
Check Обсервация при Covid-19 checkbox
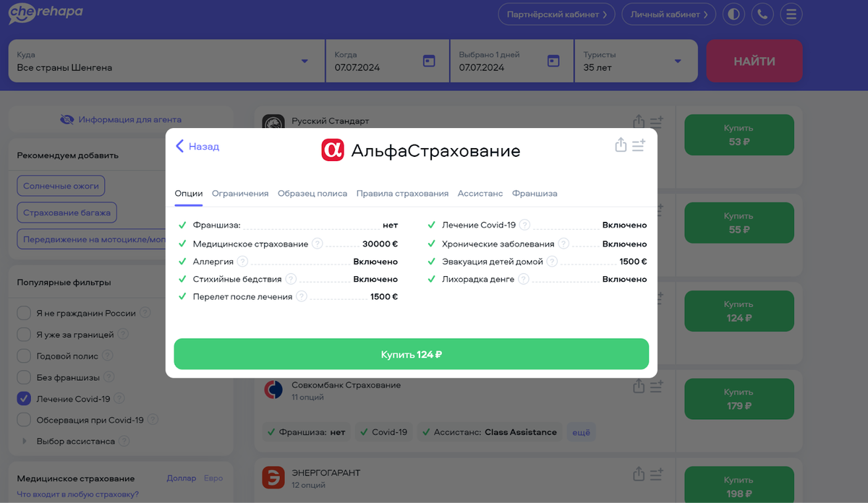24,420
